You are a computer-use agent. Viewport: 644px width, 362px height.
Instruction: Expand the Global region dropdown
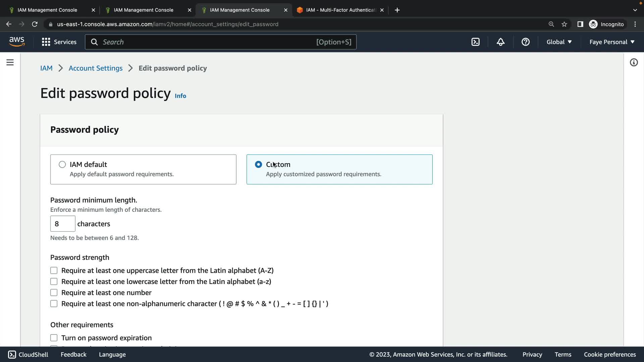point(559,42)
